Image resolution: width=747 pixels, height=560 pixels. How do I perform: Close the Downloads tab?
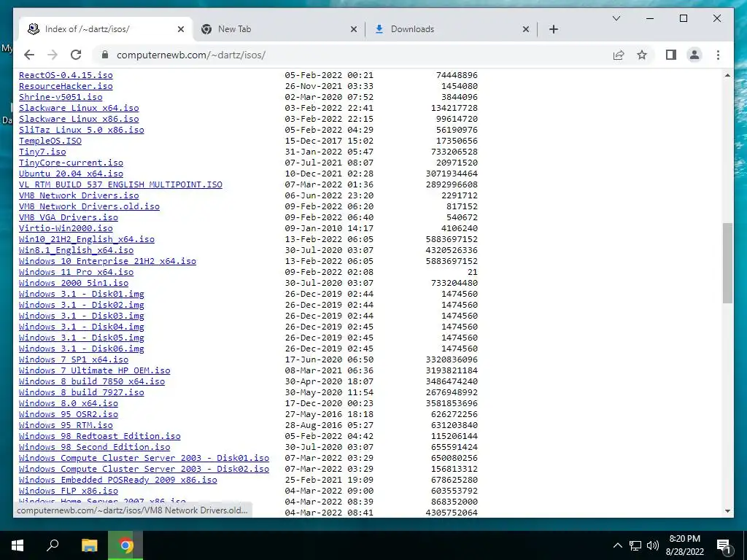tap(525, 29)
